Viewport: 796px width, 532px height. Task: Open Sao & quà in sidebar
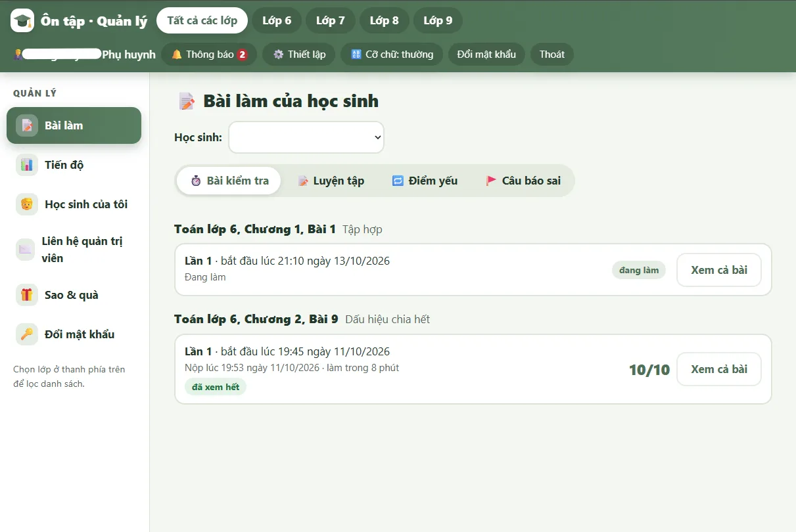74,295
